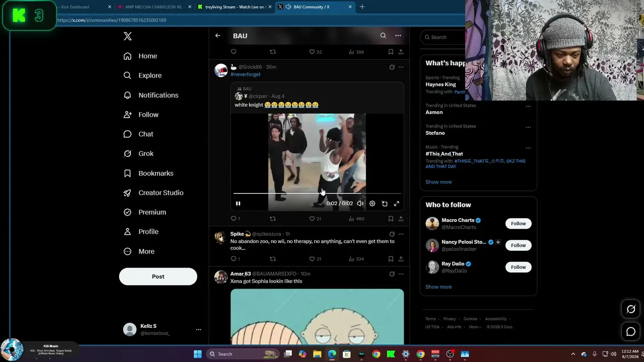Like the Snick86 post

(x=315, y=219)
